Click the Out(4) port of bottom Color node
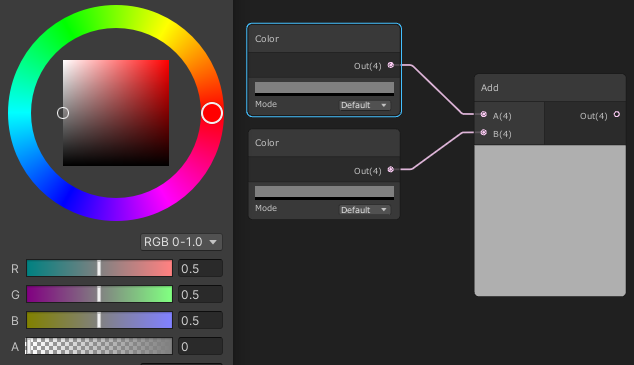The width and height of the screenshot is (634, 365). 391,169
